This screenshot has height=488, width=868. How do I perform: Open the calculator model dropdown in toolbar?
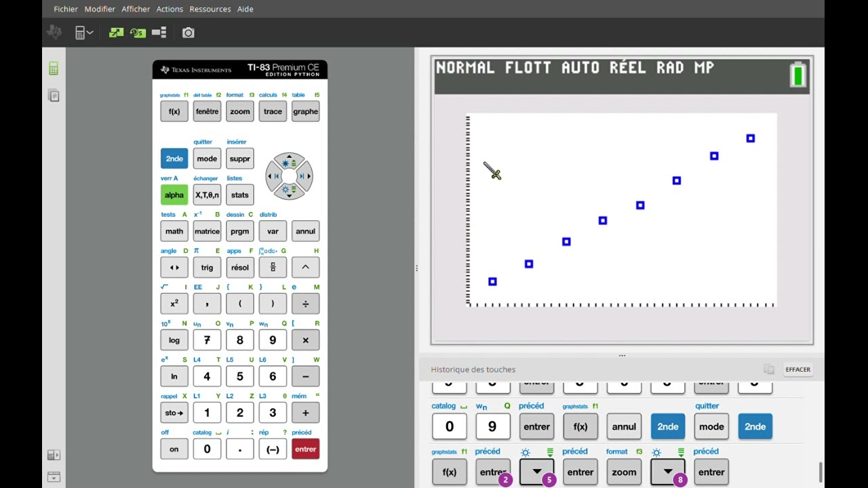click(84, 33)
